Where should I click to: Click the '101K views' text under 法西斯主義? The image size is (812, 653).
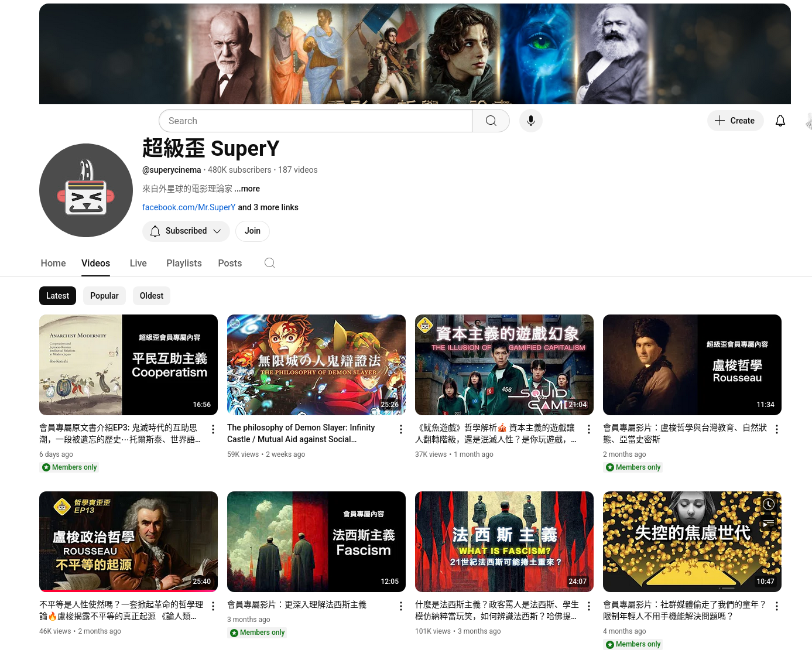click(433, 631)
